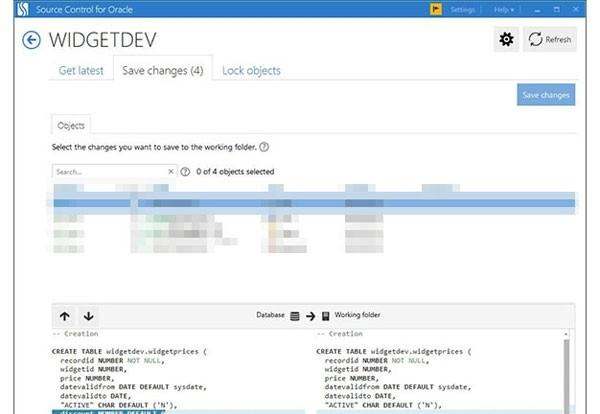Click into the Search input field
This screenshot has width=600, height=414.
111,172
